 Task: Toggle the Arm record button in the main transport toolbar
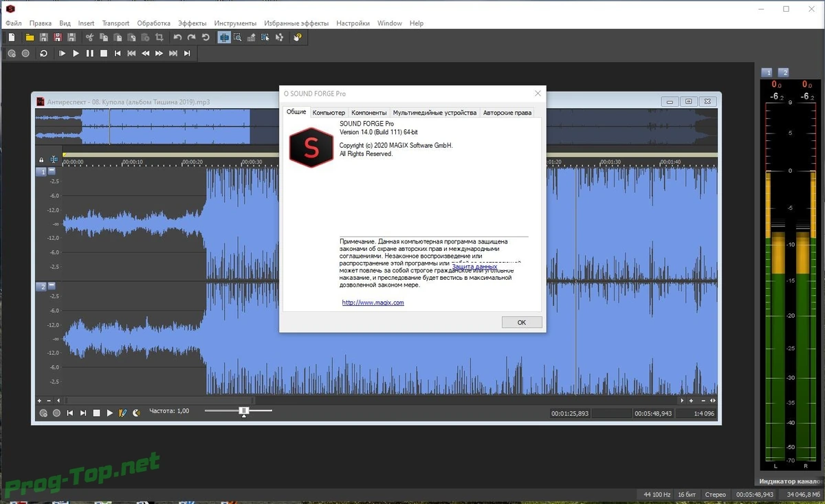tap(12, 53)
